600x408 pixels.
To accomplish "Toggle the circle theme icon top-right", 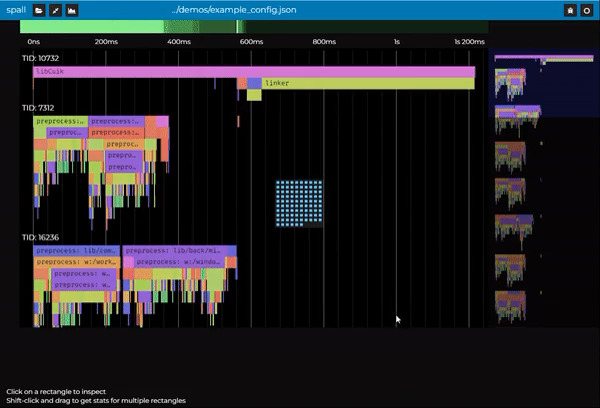I will tap(587, 10).
